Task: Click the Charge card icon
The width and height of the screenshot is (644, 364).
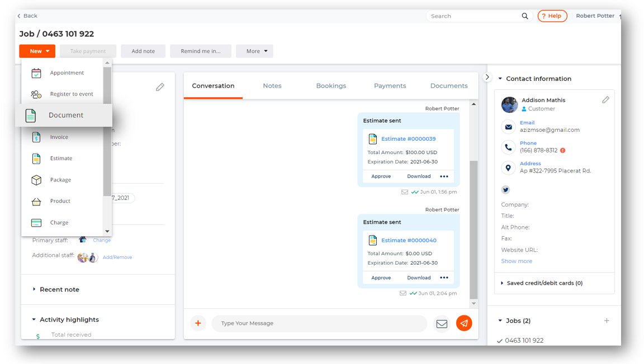Action: point(36,223)
